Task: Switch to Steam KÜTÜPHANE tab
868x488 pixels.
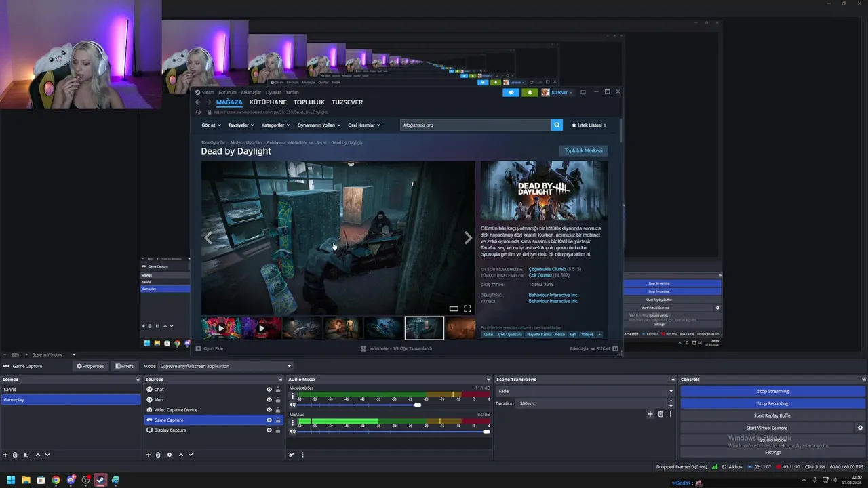Action: [268, 102]
